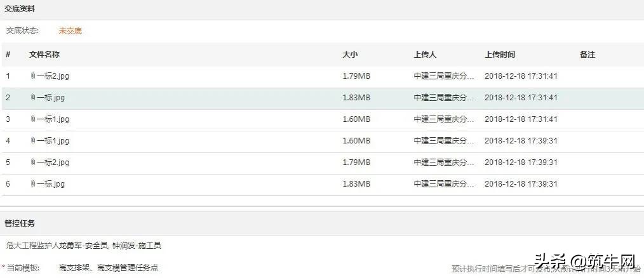This screenshot has width=644, height=278.
Task: Click size 1.83MB in row 2
Action: point(356,98)
